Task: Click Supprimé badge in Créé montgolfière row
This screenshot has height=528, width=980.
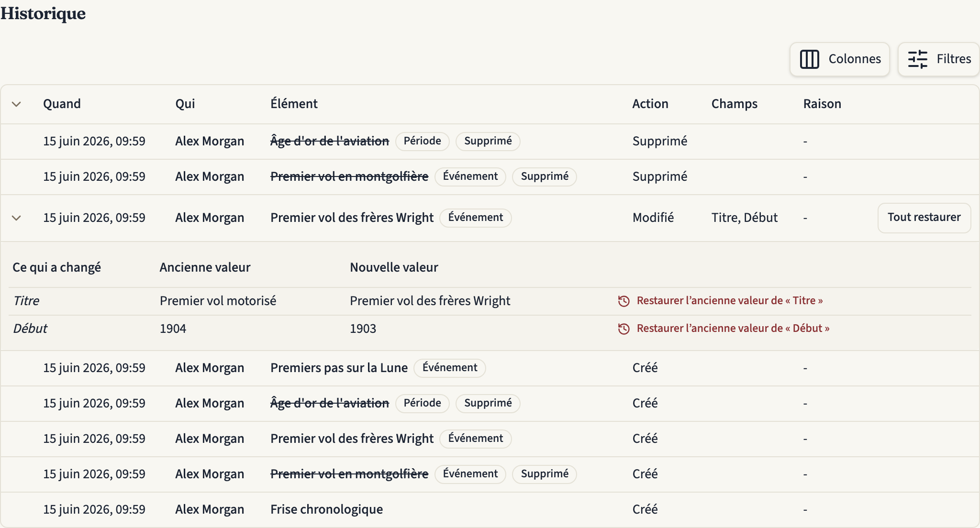Action: pos(544,474)
